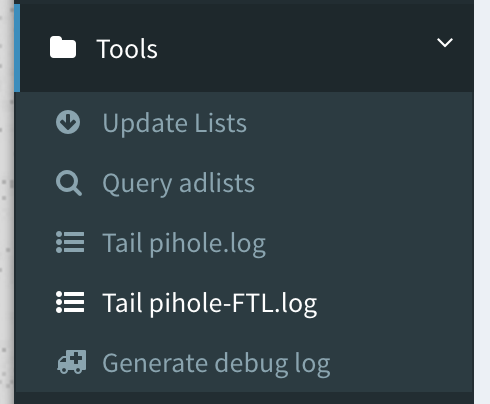Click the white list icon beside Tail pihole-FTL.log

pos(70,302)
